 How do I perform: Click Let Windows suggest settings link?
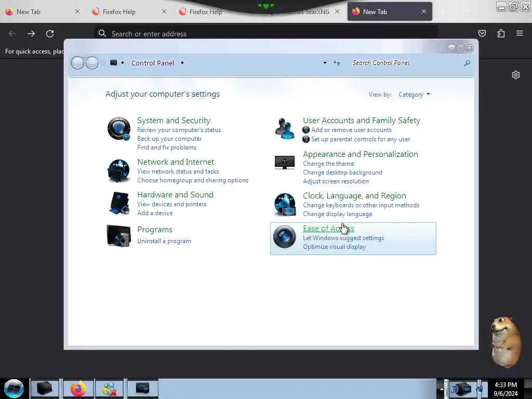coord(343,238)
